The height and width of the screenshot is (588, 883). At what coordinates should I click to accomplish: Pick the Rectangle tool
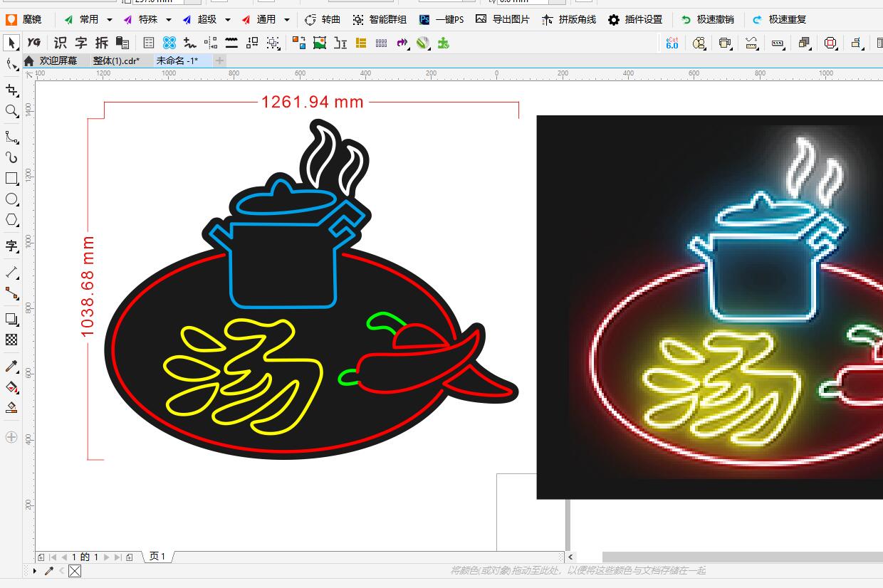(x=11, y=178)
